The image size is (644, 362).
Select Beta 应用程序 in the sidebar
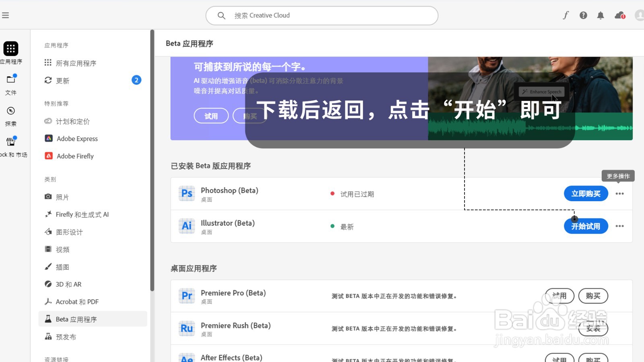(x=93, y=319)
